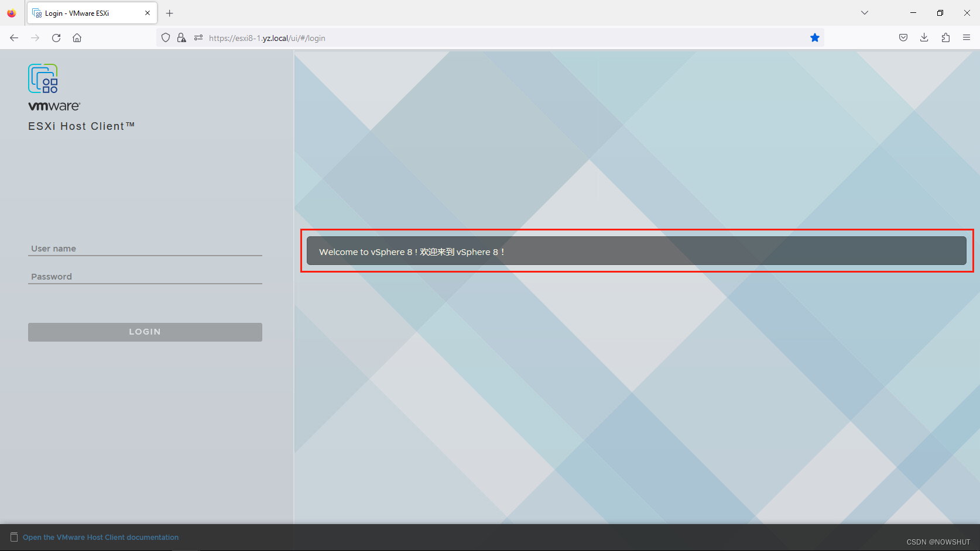Click the Welcome to vSphere 8 banner message
The width and height of the screenshot is (980, 551).
[x=636, y=251]
